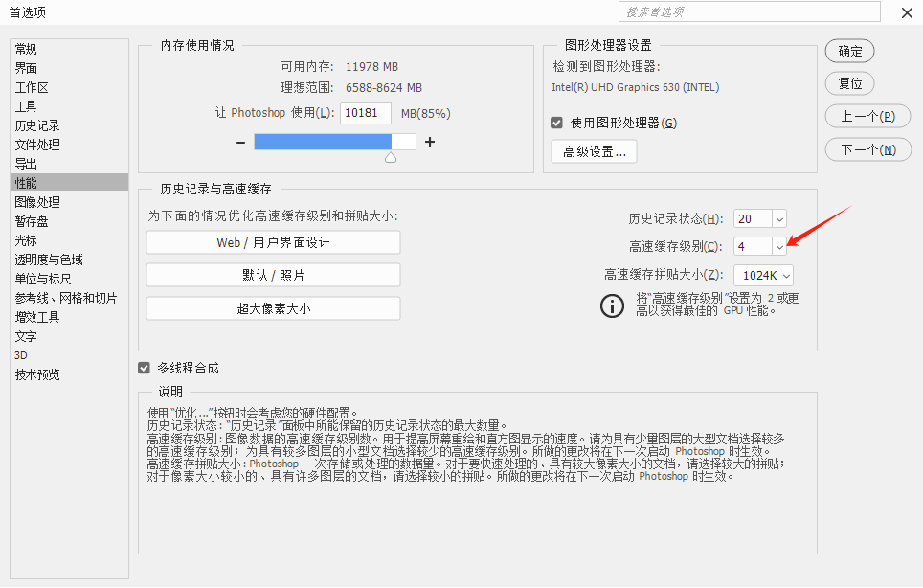Click the memory usage slider handle
Image resolution: width=923 pixels, height=588 pixels.
(391, 157)
